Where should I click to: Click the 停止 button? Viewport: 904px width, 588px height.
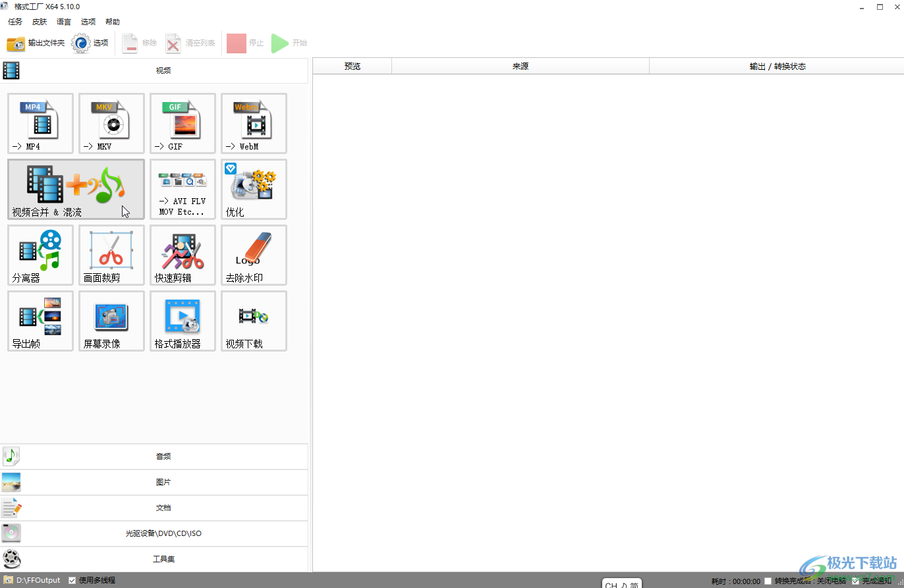(x=245, y=43)
